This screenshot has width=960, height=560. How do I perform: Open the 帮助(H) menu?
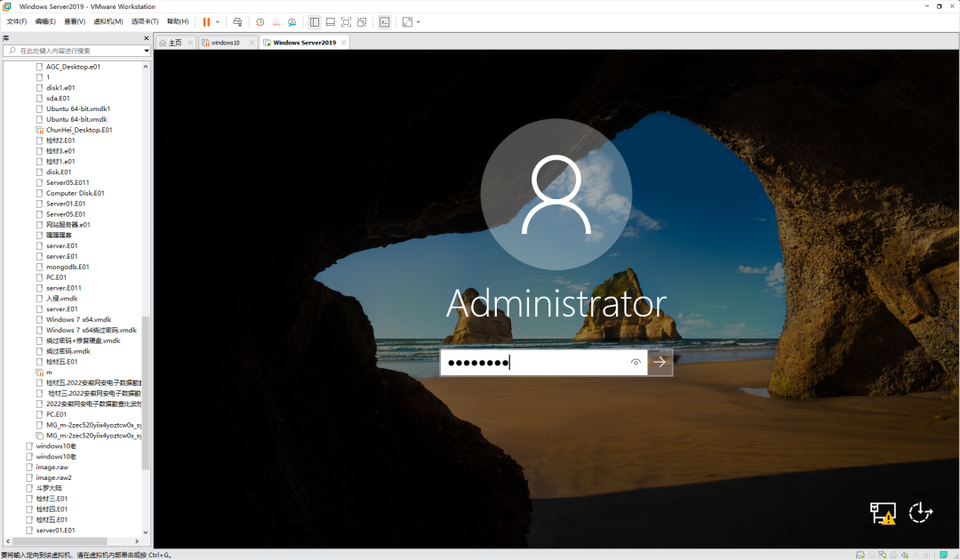coord(178,21)
